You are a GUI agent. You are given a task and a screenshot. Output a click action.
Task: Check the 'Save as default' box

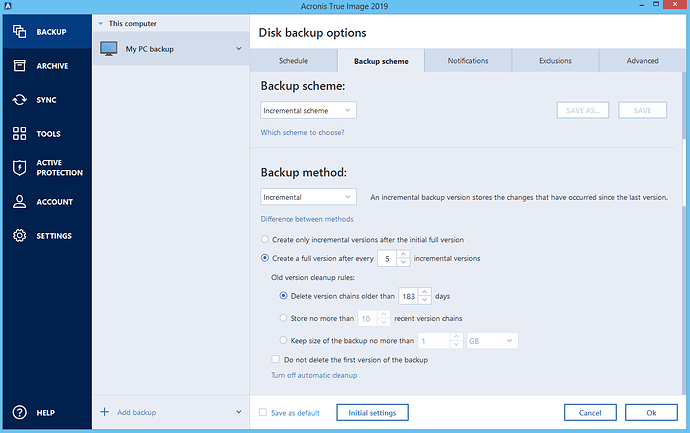263,412
